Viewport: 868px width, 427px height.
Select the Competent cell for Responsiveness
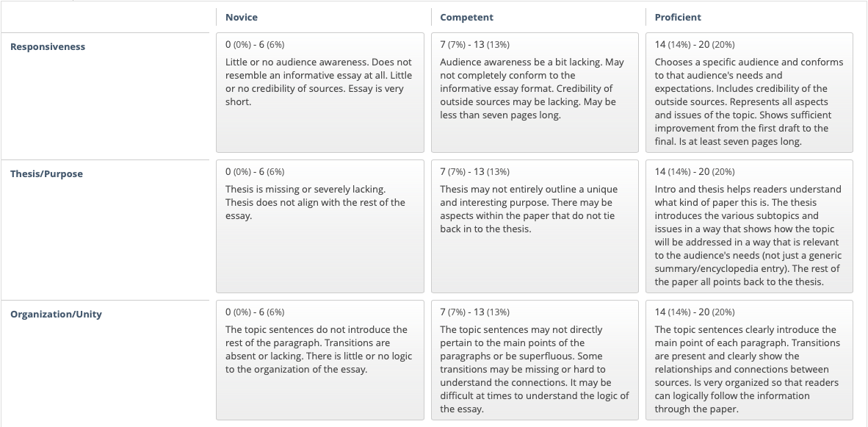535,93
